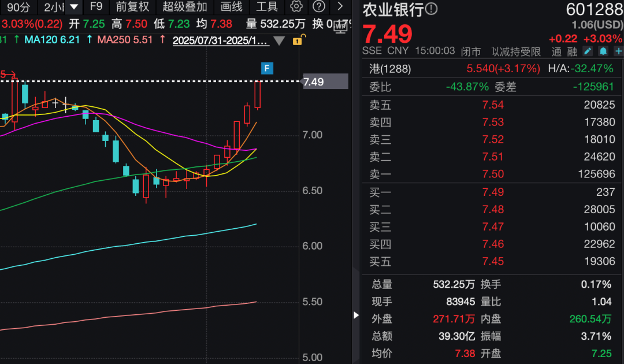Click the 委差 -125961 value

click(x=593, y=87)
